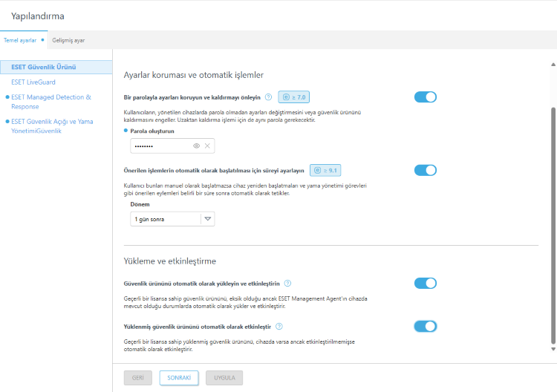Screen dimensions: 557x392
Task: Toggle automatic start period for recommended actions
Action: point(426,170)
